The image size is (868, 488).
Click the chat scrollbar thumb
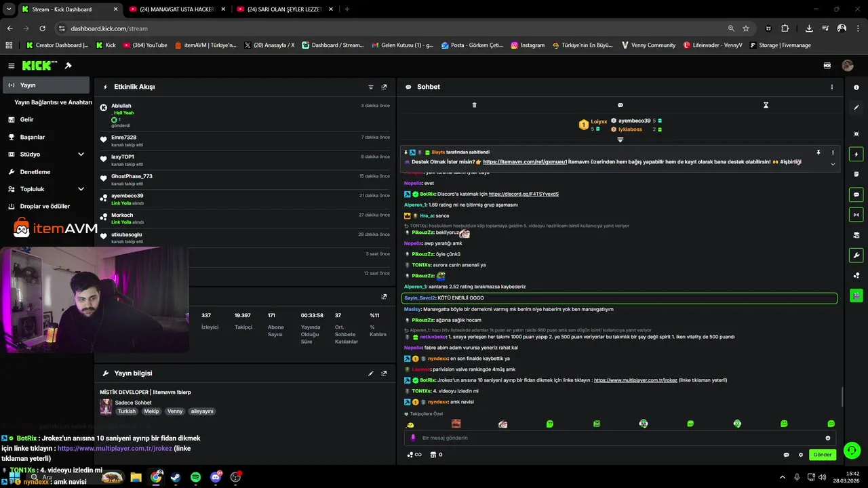pos(842,396)
